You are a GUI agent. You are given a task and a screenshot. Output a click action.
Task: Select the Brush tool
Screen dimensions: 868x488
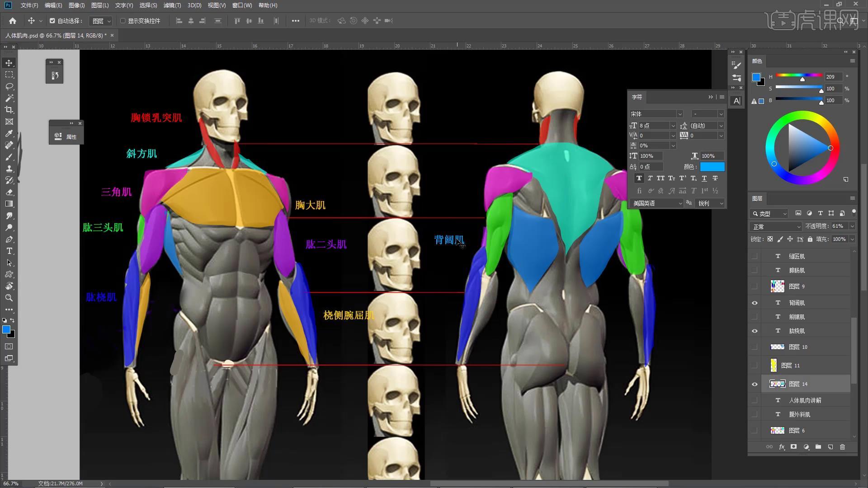[x=9, y=157]
